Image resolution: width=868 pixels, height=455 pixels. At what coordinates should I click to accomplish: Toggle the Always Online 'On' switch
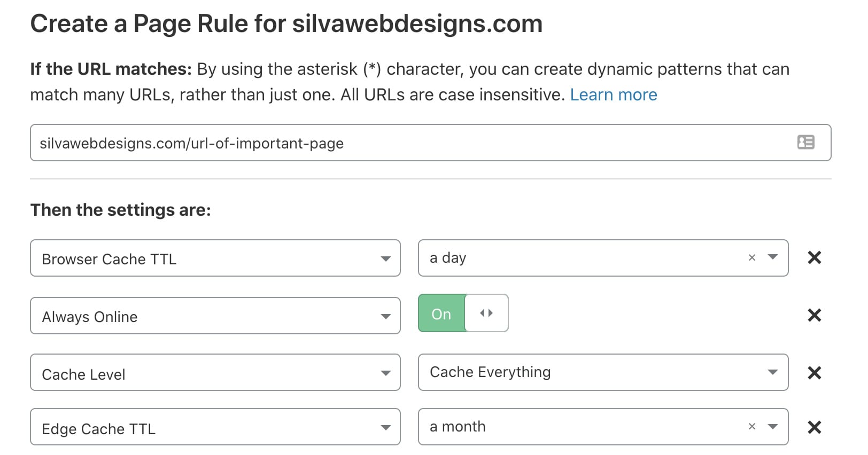coord(463,313)
